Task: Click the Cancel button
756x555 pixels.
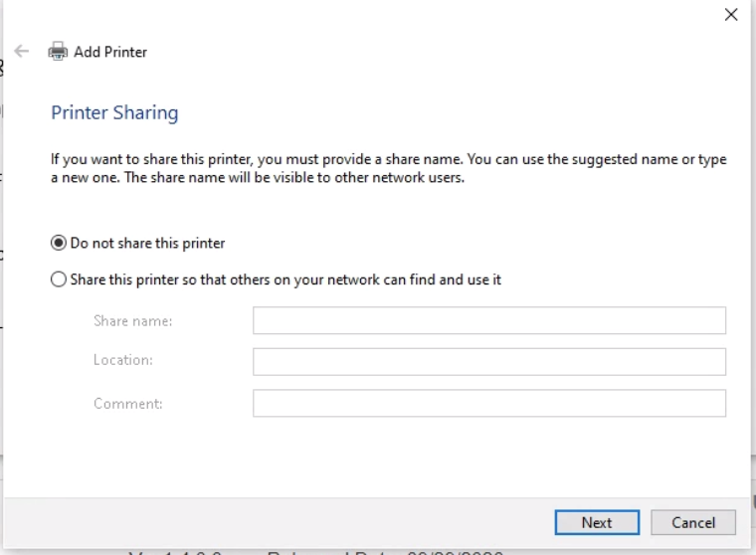Action: coord(693,522)
